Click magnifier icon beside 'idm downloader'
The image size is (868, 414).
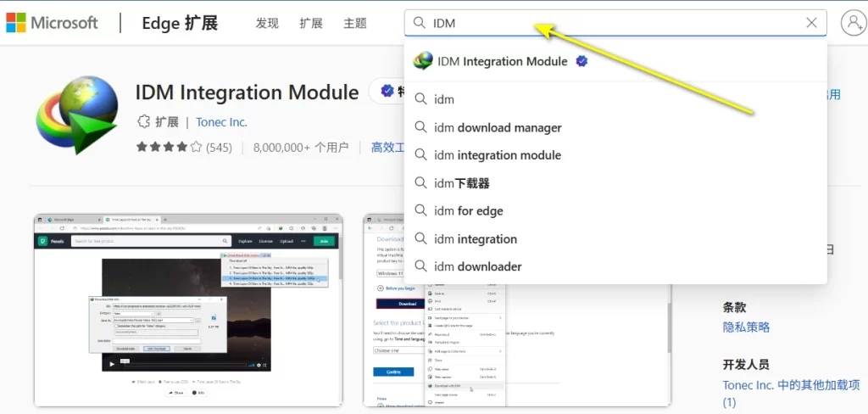pos(420,266)
